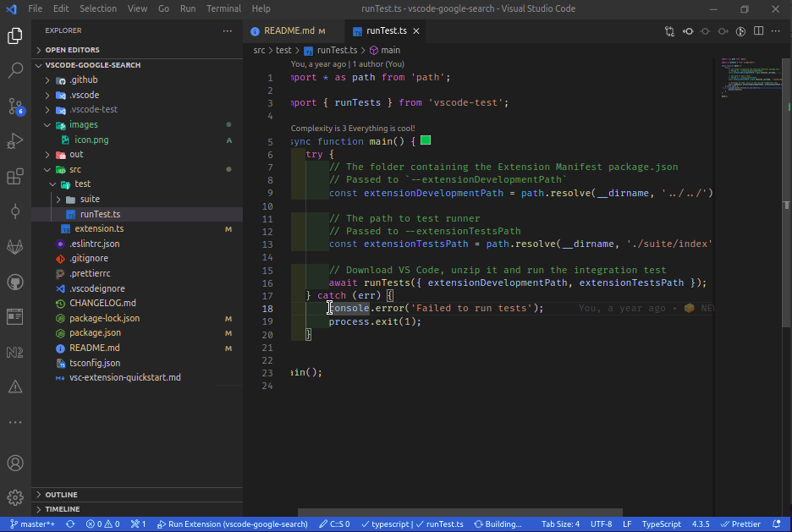Screen dimensions: 792x532
Task: Open extension.ts in the explorer
Action: (x=99, y=229)
